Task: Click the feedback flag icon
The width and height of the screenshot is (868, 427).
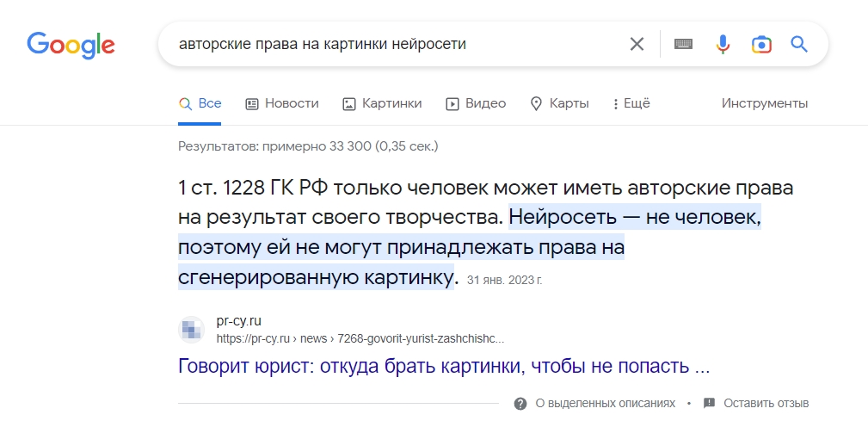Action: click(709, 403)
